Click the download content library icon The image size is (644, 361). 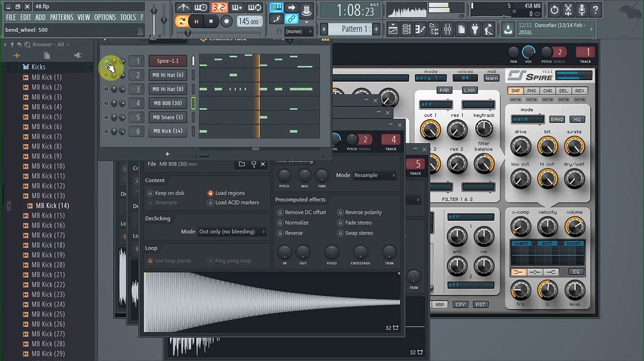pos(508,30)
